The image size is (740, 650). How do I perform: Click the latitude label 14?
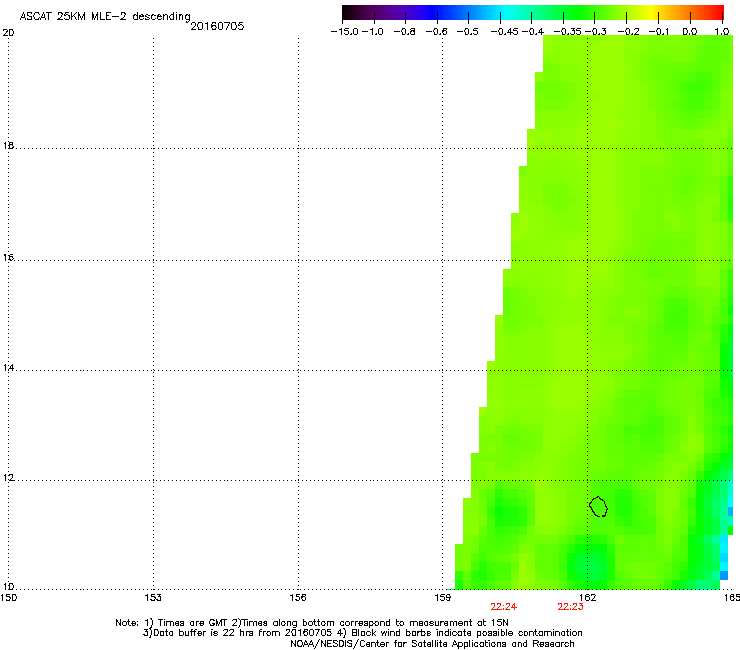click(8, 368)
